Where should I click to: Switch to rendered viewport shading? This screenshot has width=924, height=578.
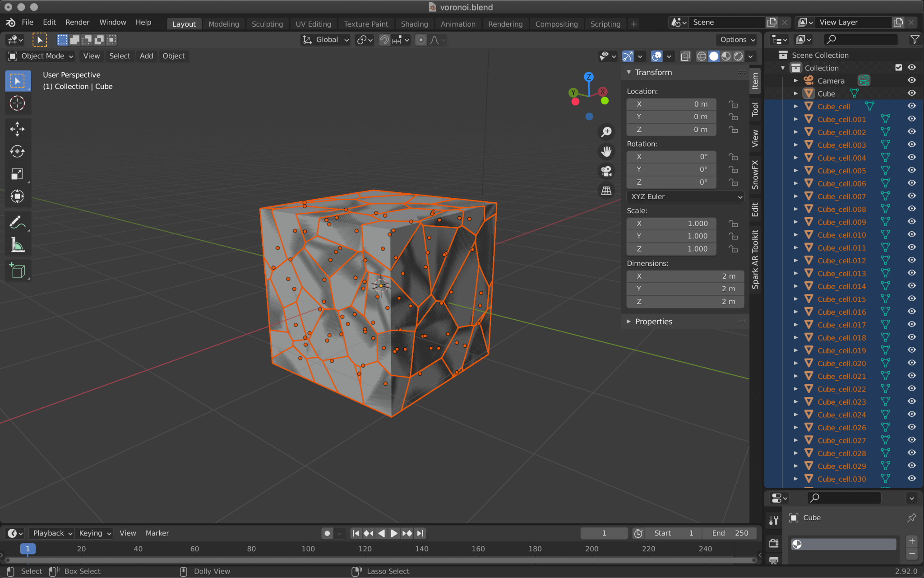pyautogui.click(x=739, y=56)
